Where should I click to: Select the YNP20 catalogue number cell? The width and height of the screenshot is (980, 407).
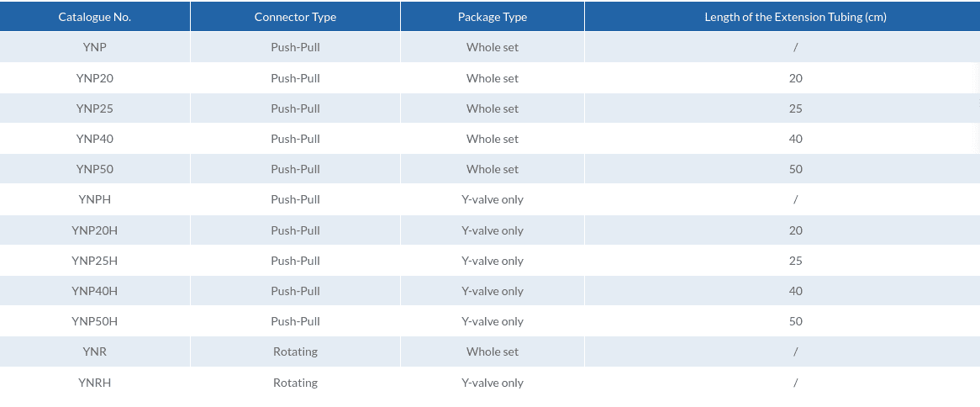pyautogui.click(x=94, y=78)
